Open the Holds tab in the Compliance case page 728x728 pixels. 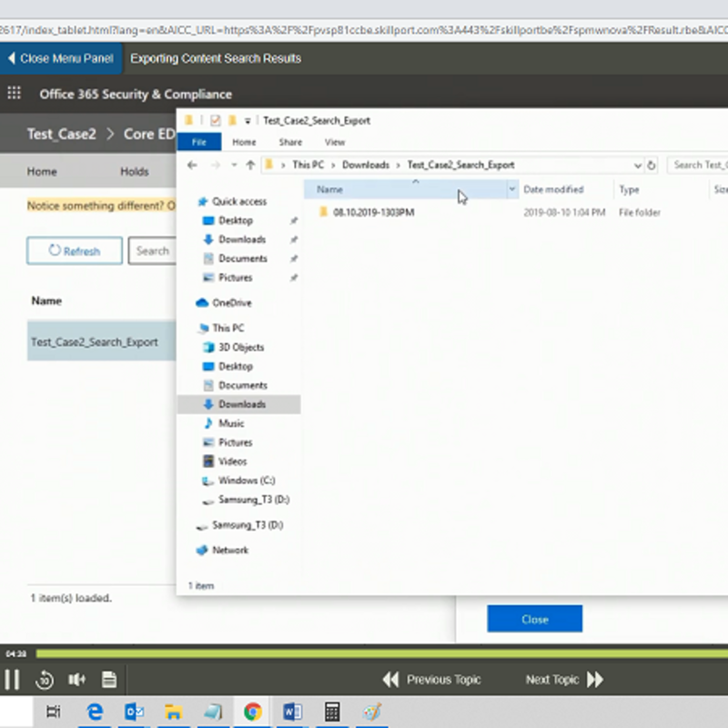tap(135, 171)
